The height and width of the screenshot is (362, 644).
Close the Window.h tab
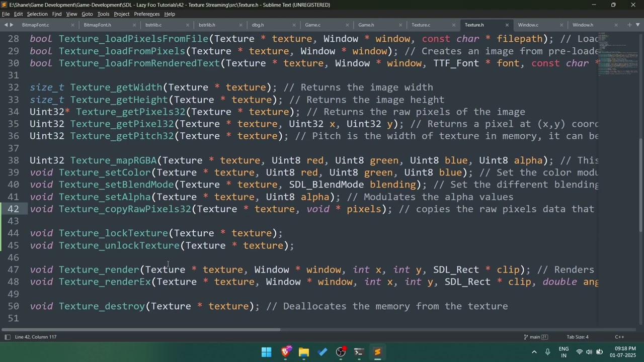[x=616, y=25]
